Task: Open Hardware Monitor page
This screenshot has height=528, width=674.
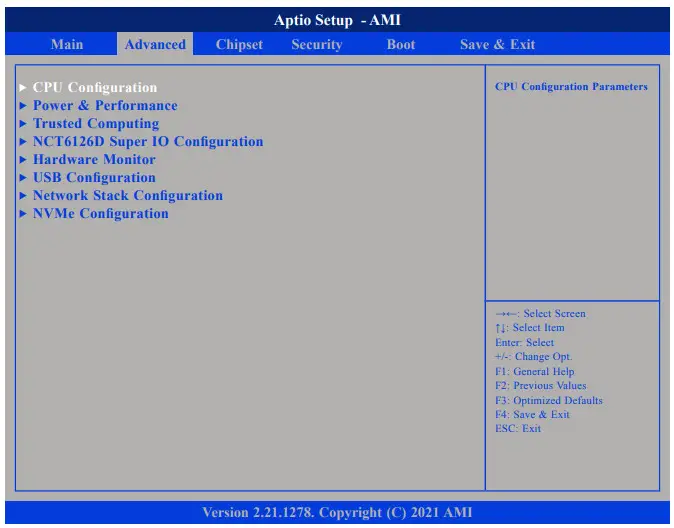Action: [94, 160]
